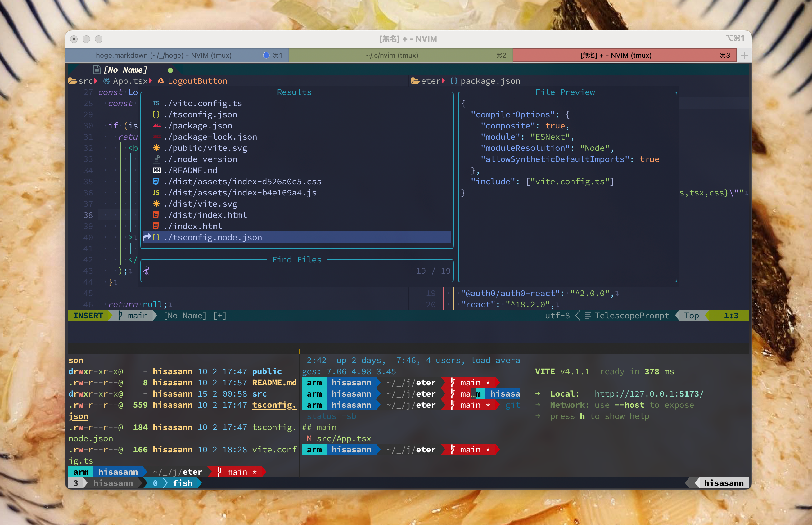Open ./vite.config.ts in Results list

click(203, 103)
